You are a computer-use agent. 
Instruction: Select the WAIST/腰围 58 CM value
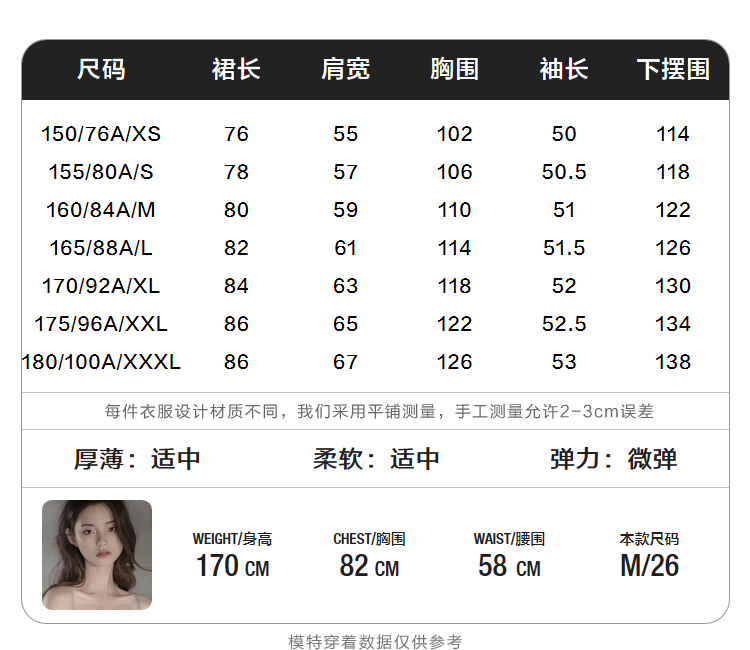click(x=509, y=566)
